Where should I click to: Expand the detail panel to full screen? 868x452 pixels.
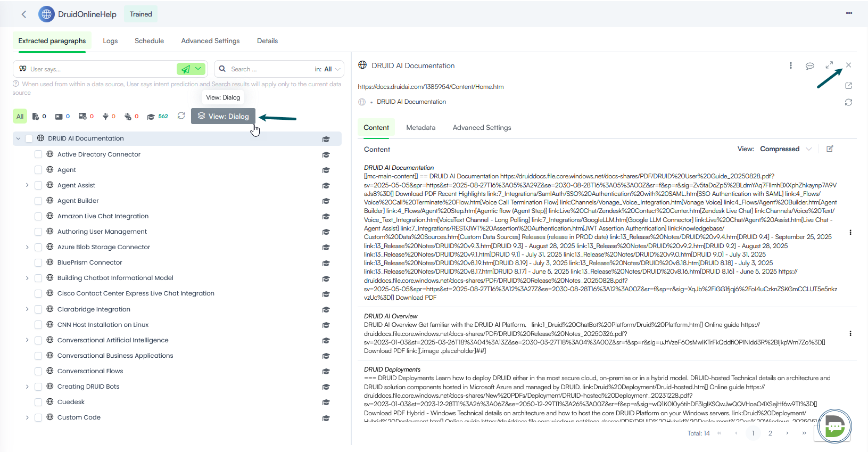(829, 65)
